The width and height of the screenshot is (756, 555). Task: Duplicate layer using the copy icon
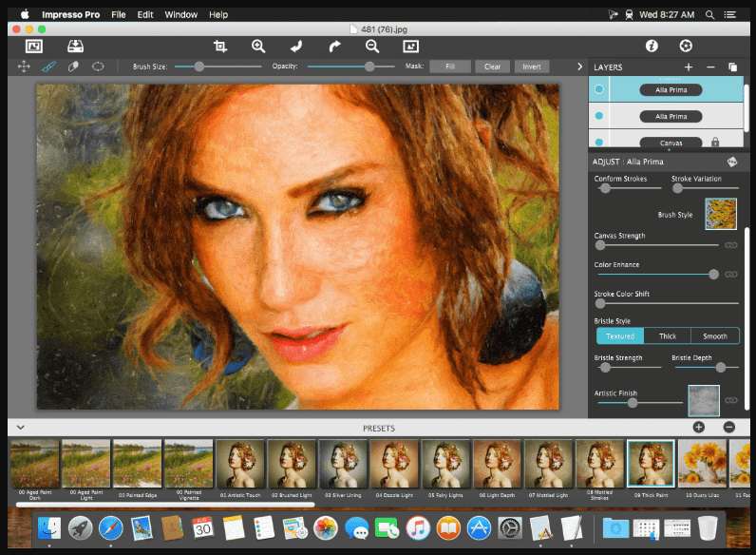[x=733, y=67]
